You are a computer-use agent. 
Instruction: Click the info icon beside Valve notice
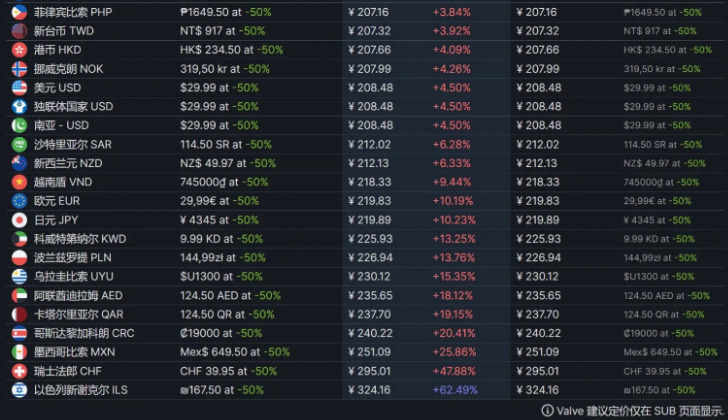pos(547,411)
